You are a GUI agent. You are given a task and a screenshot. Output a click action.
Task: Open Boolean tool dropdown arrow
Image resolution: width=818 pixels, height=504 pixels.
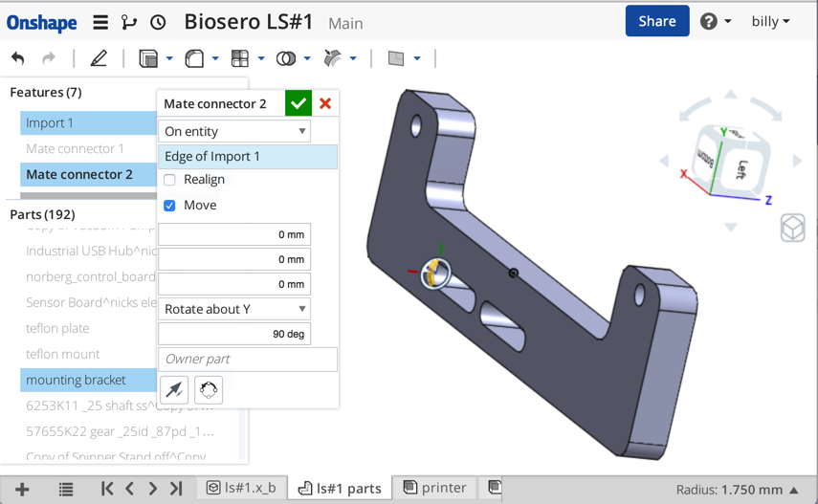coord(307,58)
